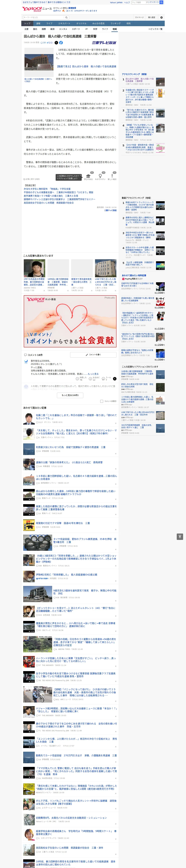Click the 三重テレビ放送 logo
Image resolution: width=186 pixels, height=868 pixels.
(x=104, y=43)
